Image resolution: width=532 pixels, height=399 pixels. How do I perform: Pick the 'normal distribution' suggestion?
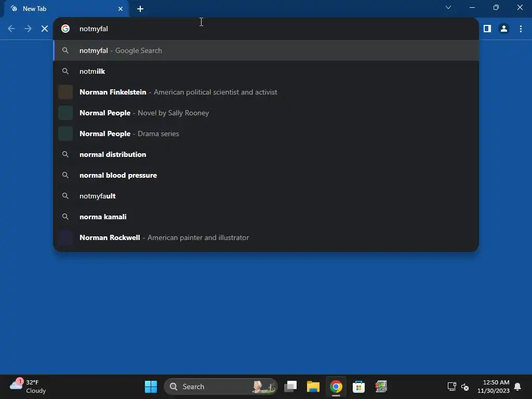(x=266, y=154)
